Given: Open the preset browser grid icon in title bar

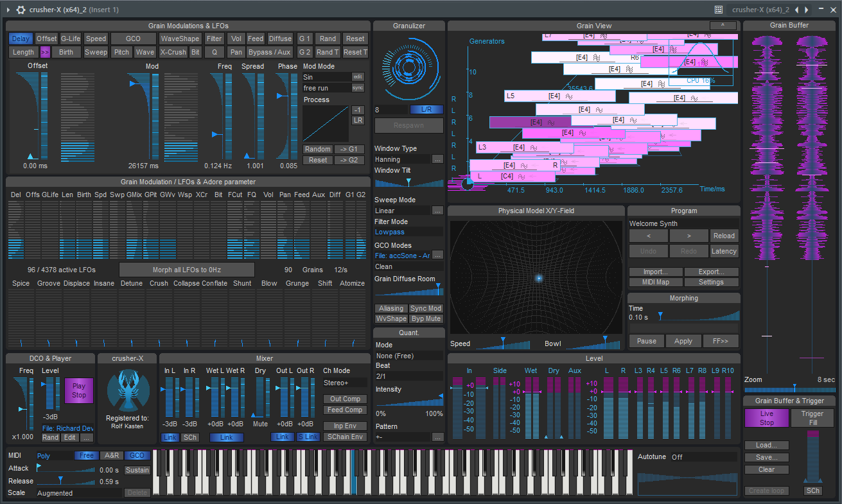Looking at the screenshot, I should point(719,10).
